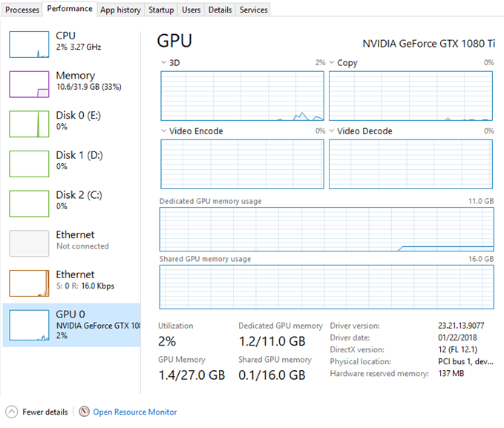
Task: Select the Memory usage graph thumbnail
Action: coord(28,84)
